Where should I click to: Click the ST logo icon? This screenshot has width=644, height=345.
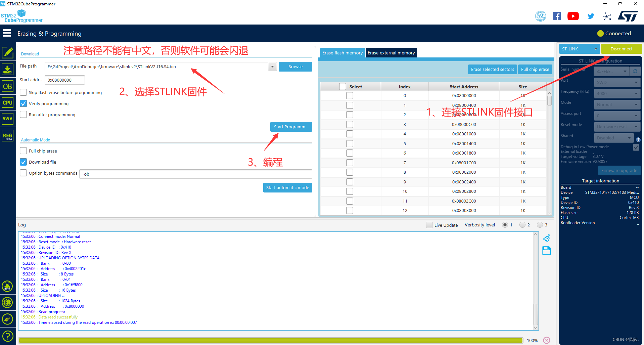pyautogui.click(x=628, y=16)
